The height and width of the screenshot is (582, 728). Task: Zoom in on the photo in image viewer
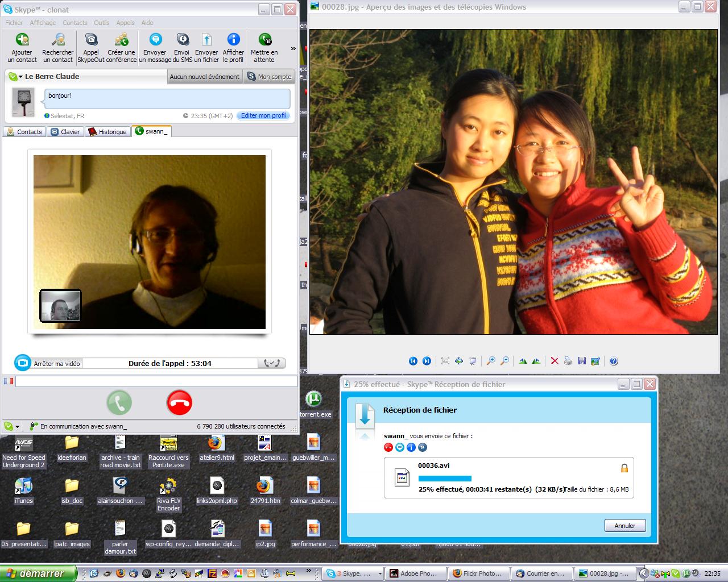click(x=491, y=361)
